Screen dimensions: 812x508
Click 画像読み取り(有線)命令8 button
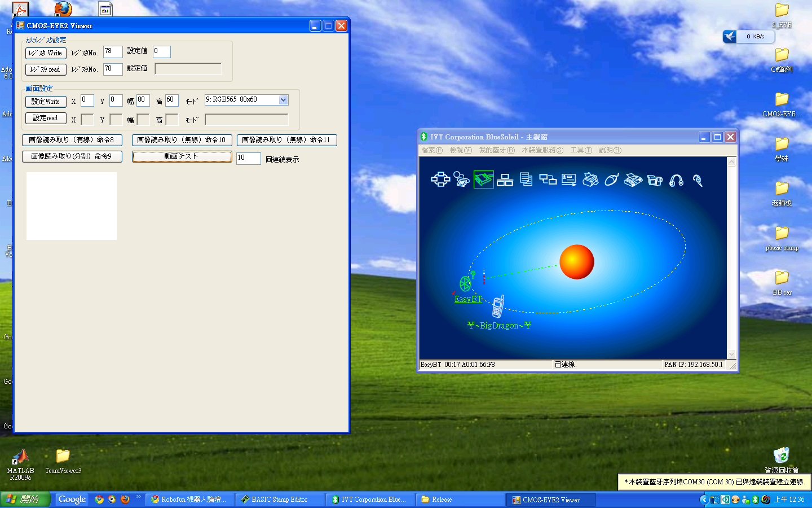(72, 140)
